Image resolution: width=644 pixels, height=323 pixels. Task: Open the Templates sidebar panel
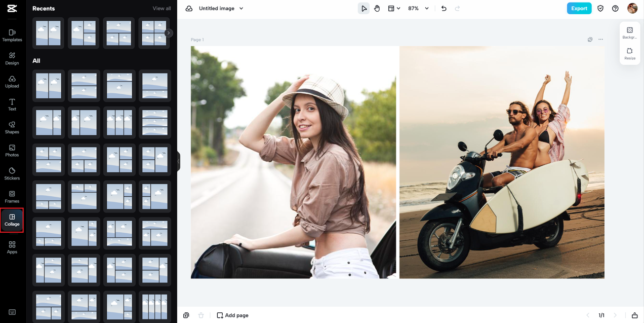click(x=12, y=35)
